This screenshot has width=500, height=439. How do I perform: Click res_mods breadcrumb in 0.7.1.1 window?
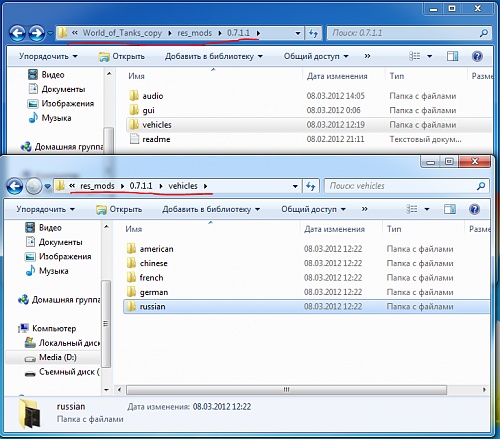194,33
